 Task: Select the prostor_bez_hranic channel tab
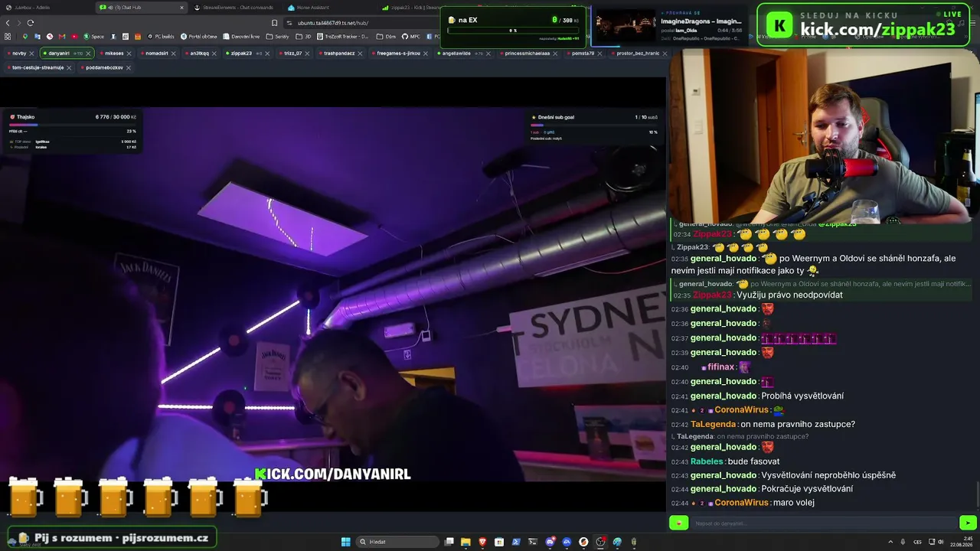pyautogui.click(x=639, y=54)
